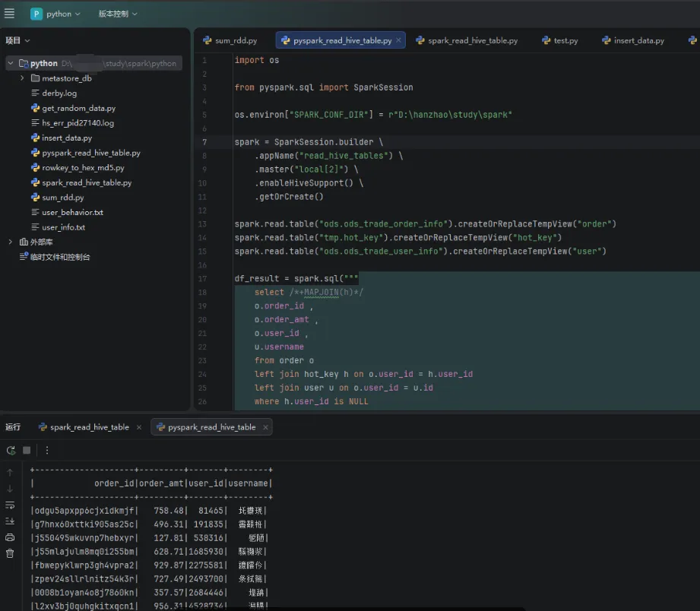Click the MAPJOIN hint comment
700x611 pixels.
coord(326,293)
